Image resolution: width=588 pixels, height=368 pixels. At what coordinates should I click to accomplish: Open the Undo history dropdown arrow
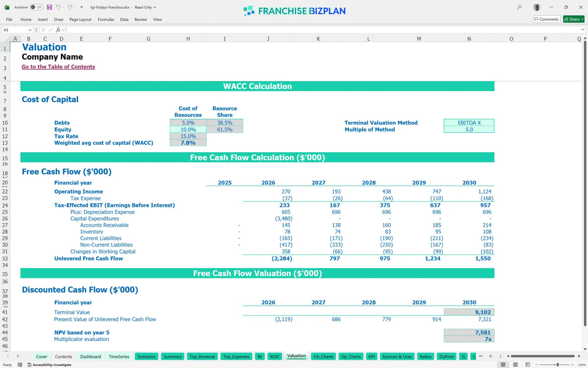point(64,7)
